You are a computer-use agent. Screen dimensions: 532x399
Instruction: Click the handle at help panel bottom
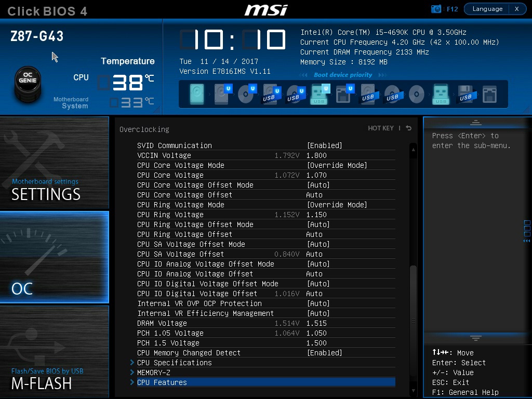476,338
